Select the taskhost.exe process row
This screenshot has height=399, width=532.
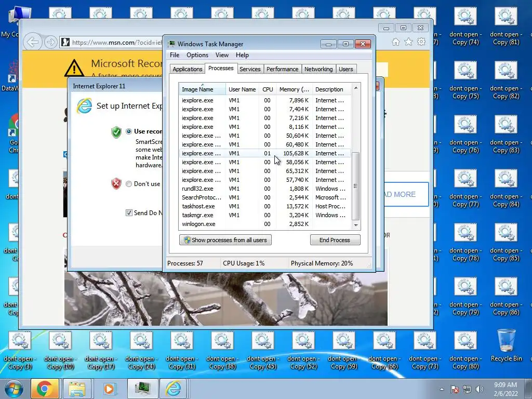(265, 206)
